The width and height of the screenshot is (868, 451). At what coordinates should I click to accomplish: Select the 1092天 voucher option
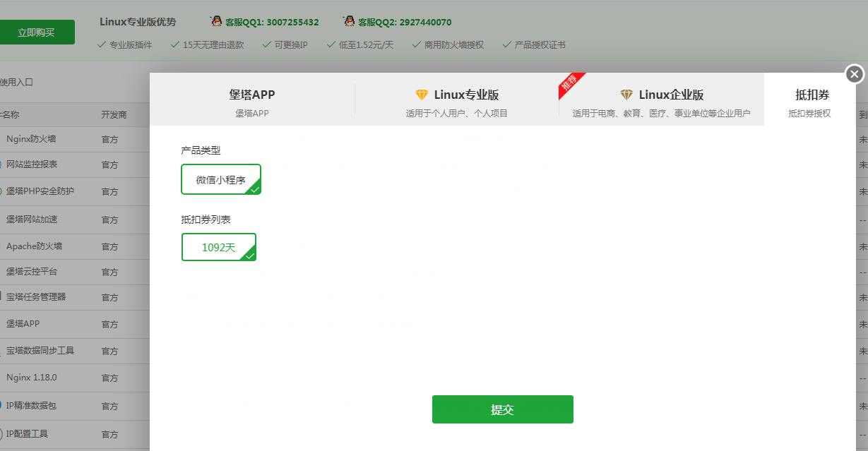(219, 247)
